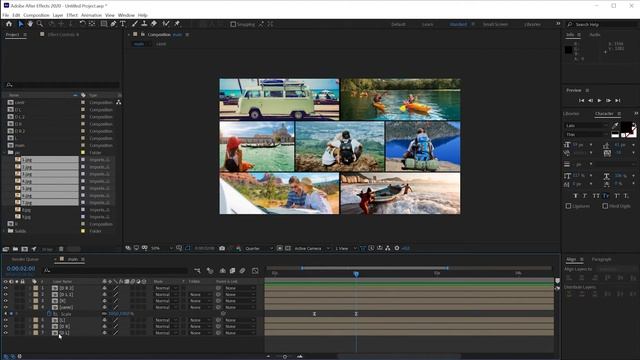Viewport: 640px width, 360px height.
Task: Hide layer 3 using its eye icon
Action: [x=6, y=301]
